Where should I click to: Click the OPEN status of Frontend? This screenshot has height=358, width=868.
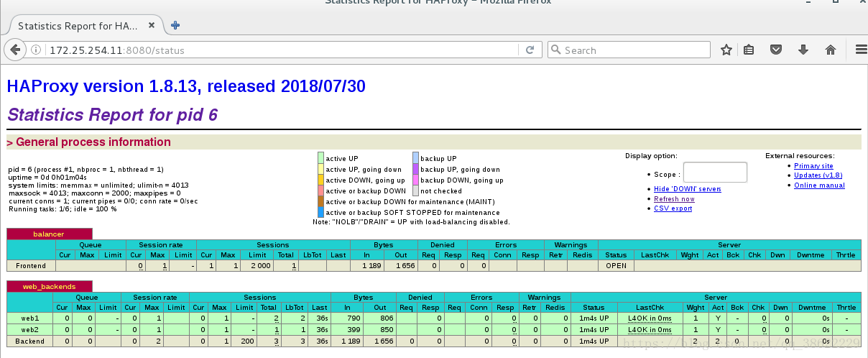click(616, 266)
